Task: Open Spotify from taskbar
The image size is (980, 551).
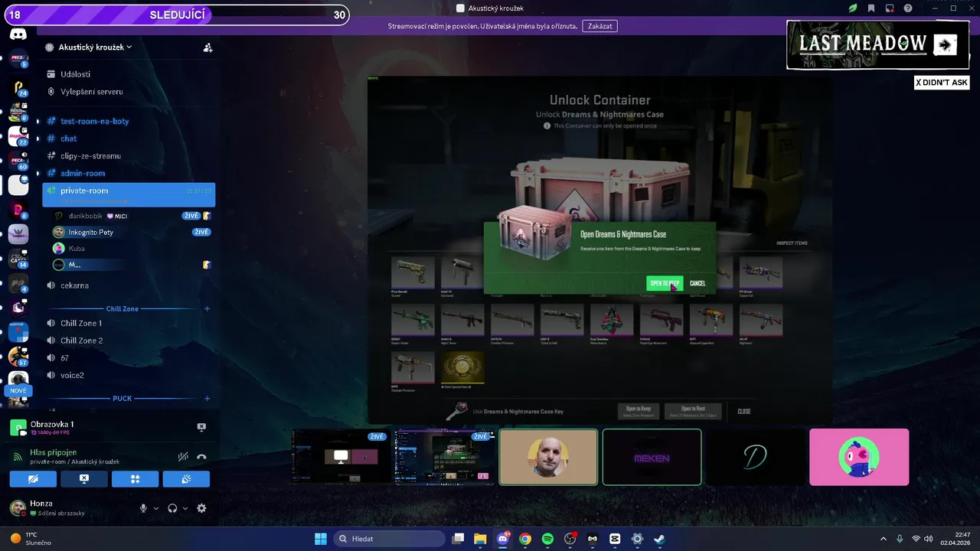Action: tap(547, 539)
